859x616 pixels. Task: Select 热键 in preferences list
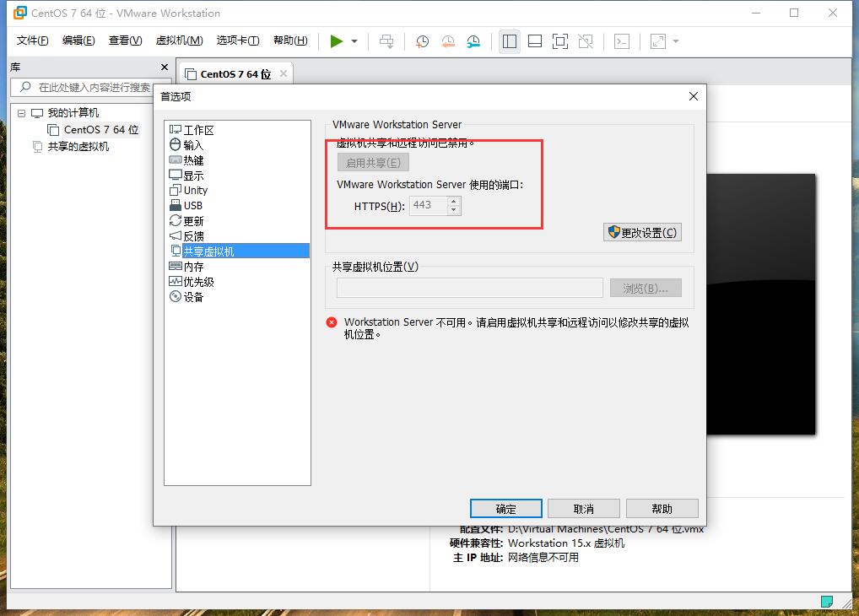193,160
